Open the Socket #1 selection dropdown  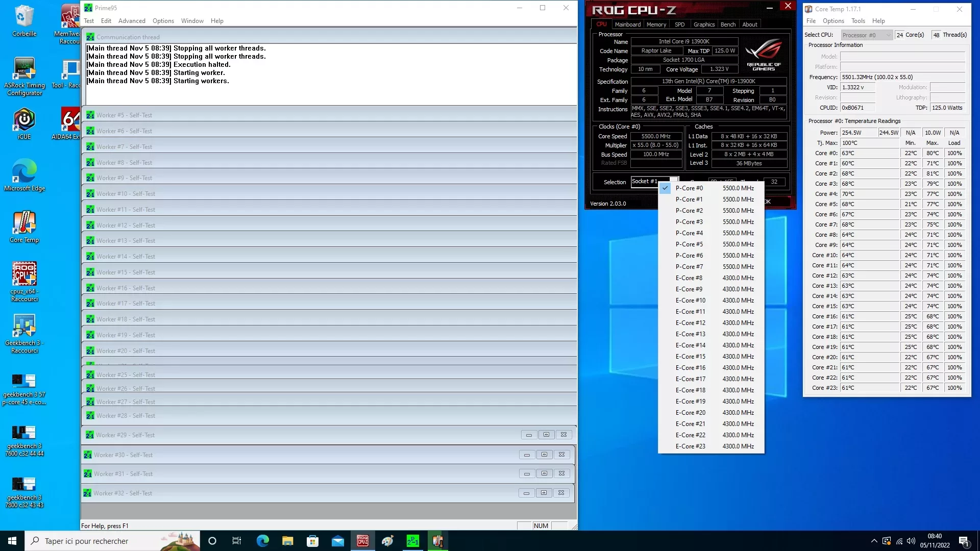655,182
